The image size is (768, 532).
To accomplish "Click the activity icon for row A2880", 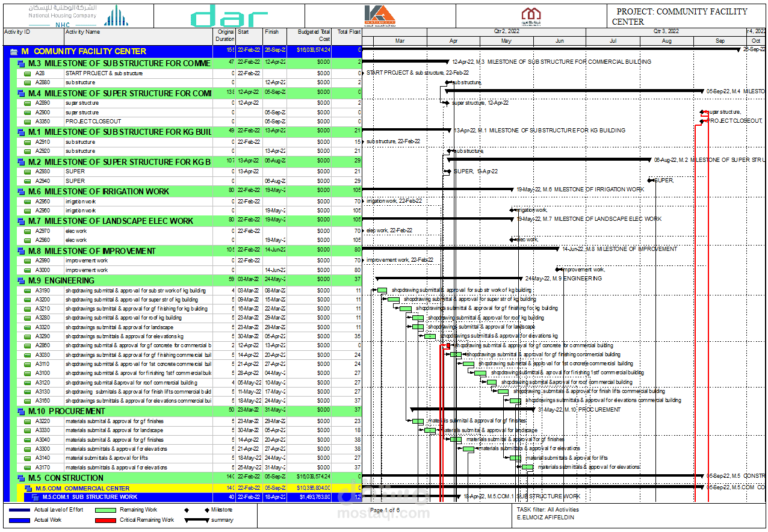I will 27,82.
